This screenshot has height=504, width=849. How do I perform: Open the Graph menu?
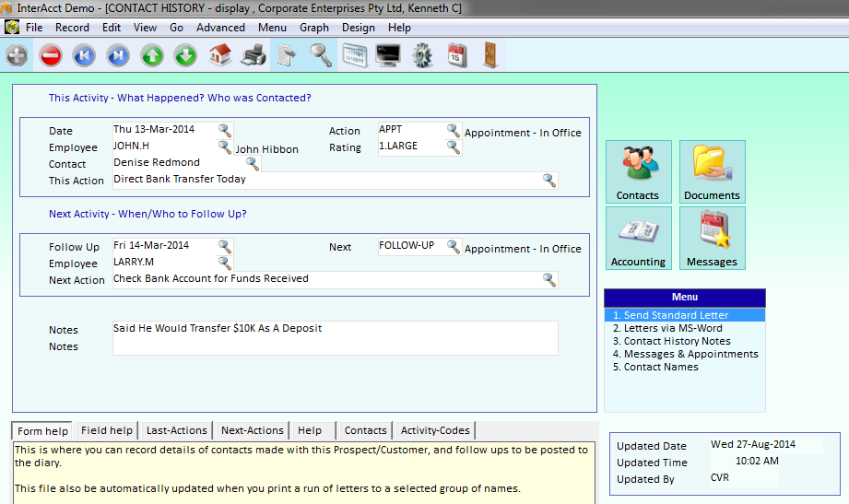point(314,28)
